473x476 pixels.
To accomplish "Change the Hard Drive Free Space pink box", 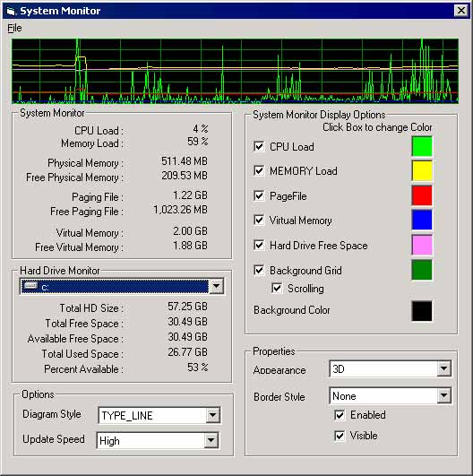I will [422, 245].
